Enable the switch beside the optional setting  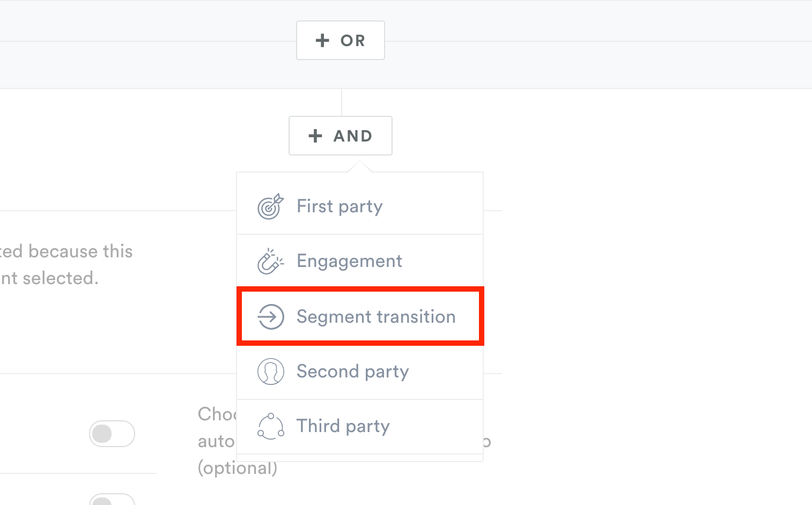(112, 434)
